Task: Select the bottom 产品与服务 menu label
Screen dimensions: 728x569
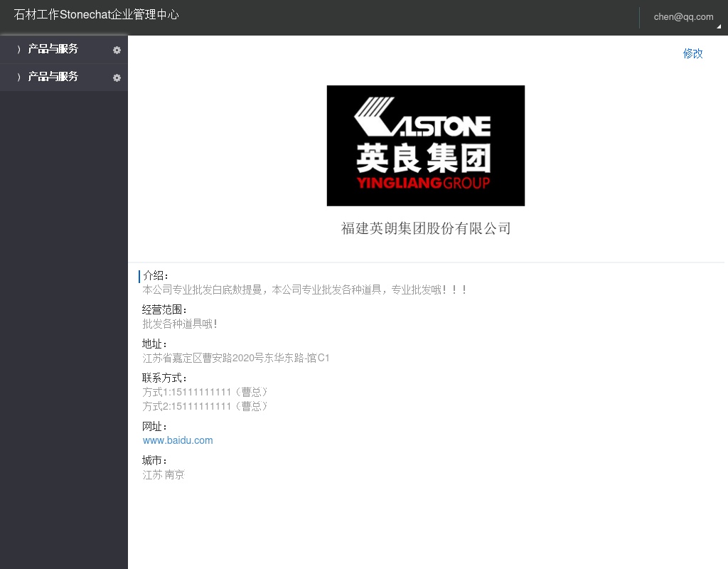Action: (53, 77)
